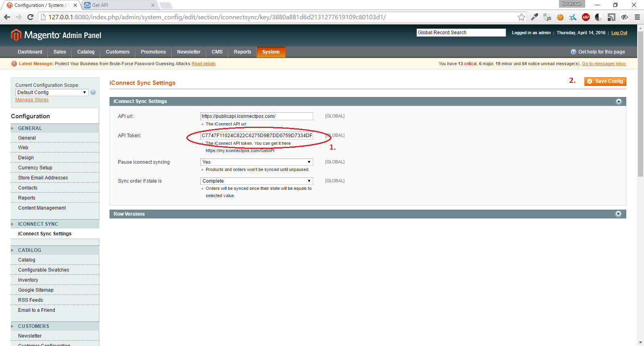Open Current Configuration Scope dropdown
This screenshot has height=346, width=644.
point(52,92)
